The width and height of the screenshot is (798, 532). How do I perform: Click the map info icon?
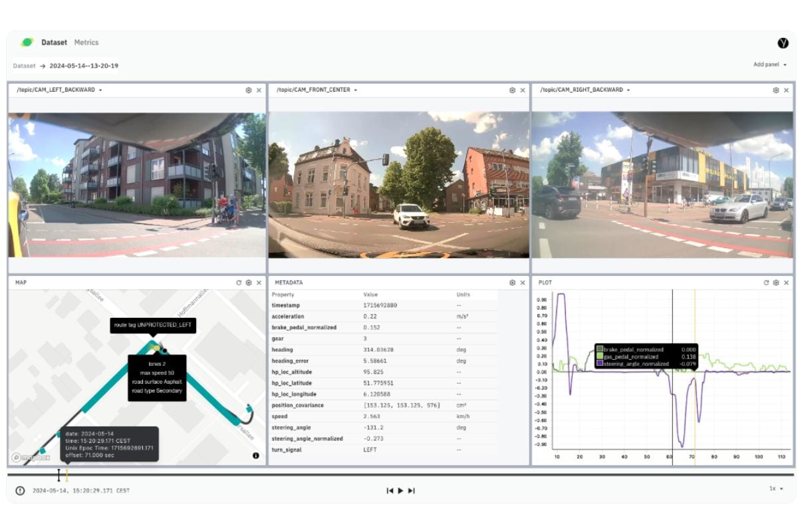256,456
